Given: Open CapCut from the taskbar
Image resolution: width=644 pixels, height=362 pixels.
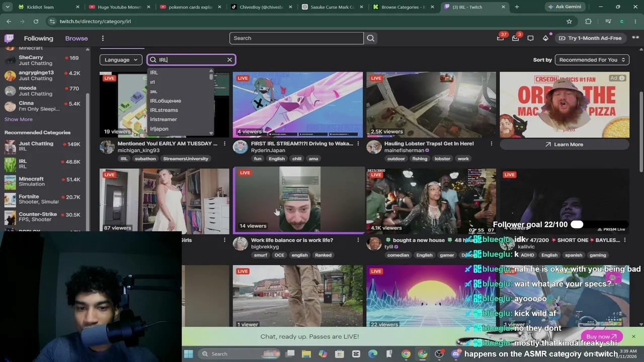Looking at the screenshot, I should coord(356,354).
